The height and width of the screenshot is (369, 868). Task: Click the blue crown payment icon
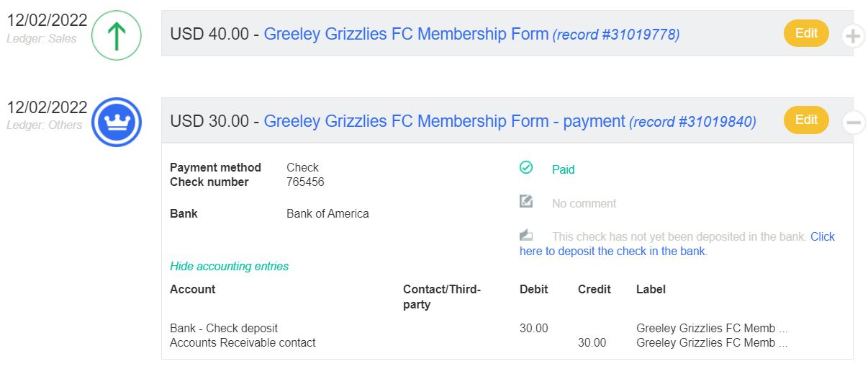pos(117,122)
